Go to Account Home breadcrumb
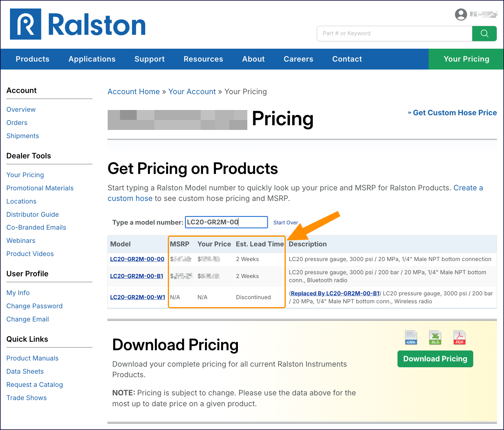 [x=133, y=92]
